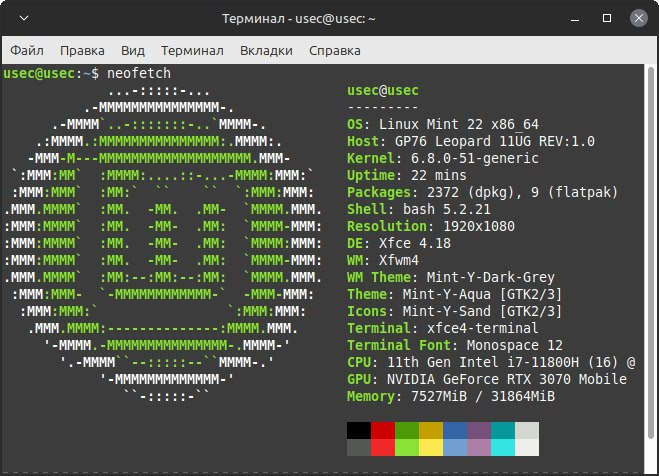
Task: Click the Memory: 7527MiB line
Action: (x=451, y=396)
